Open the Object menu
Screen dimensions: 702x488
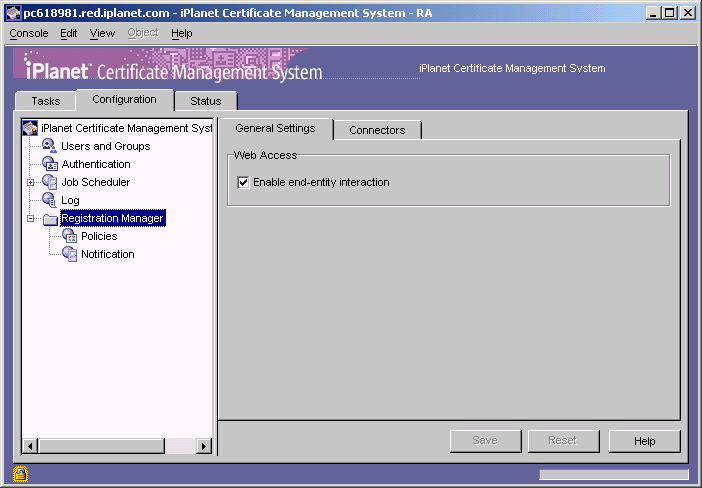pyautogui.click(x=143, y=33)
